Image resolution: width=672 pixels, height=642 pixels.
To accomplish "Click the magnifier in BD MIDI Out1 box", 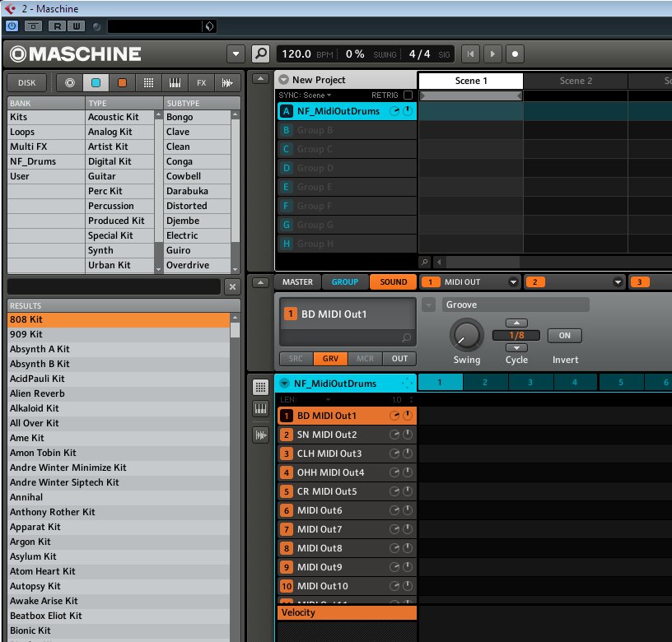I will tap(406, 337).
